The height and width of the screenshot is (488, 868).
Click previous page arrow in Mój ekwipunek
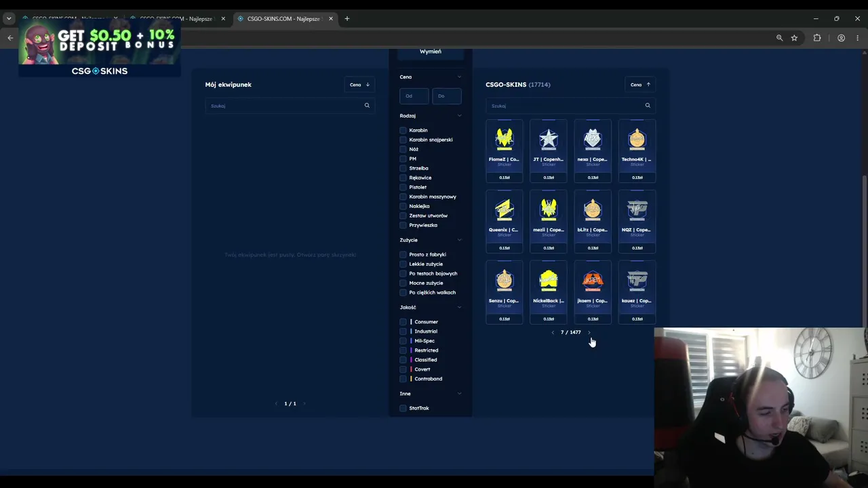pyautogui.click(x=276, y=404)
